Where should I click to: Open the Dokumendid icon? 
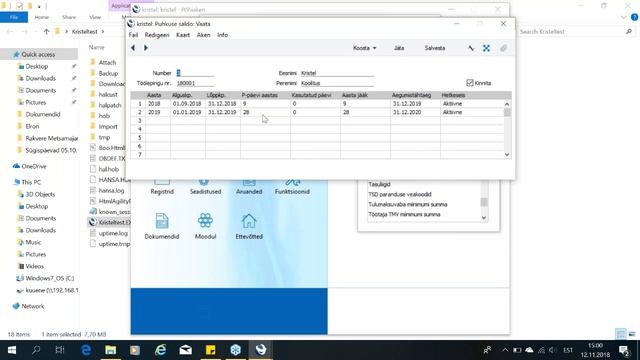pyautogui.click(x=162, y=226)
